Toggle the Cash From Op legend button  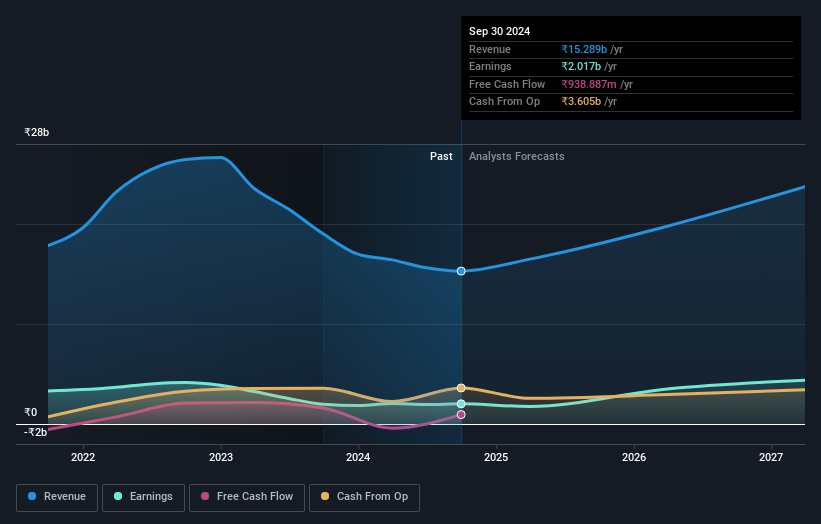364,497
